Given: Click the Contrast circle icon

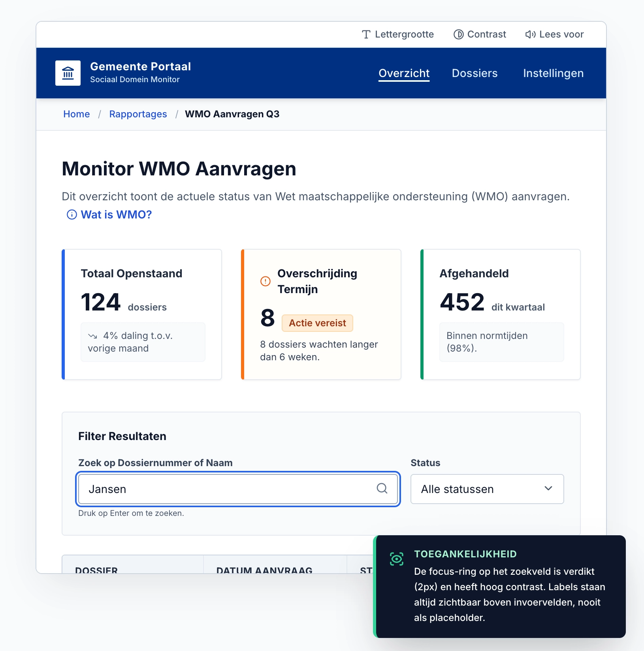Looking at the screenshot, I should pyautogui.click(x=458, y=34).
